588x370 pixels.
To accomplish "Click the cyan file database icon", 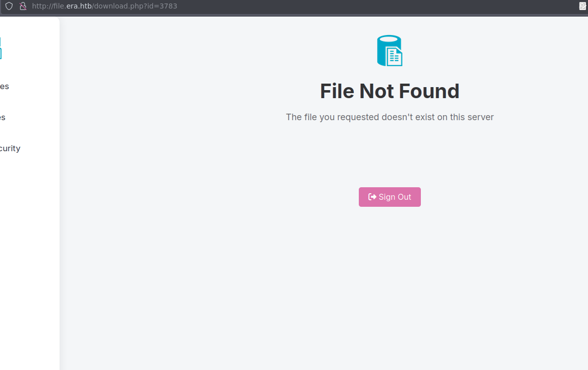I will coord(389,51).
